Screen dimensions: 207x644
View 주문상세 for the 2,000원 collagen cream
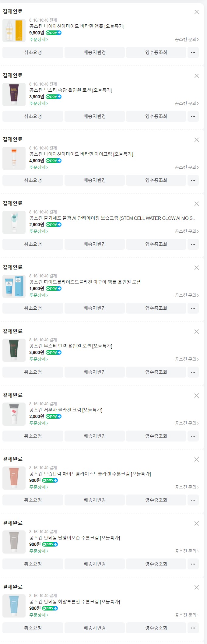pyautogui.click(x=39, y=423)
